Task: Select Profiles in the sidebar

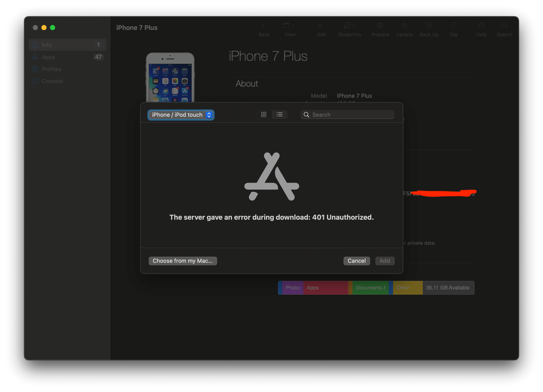Action: 51,69
